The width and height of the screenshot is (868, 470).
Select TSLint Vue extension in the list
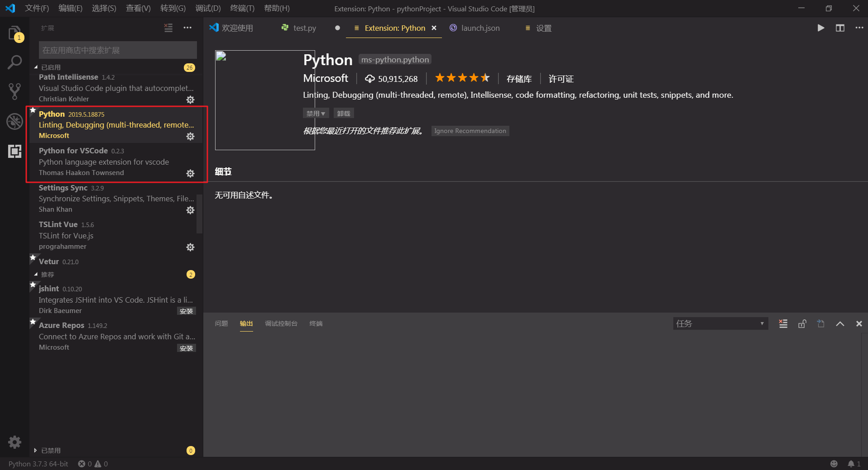point(116,235)
